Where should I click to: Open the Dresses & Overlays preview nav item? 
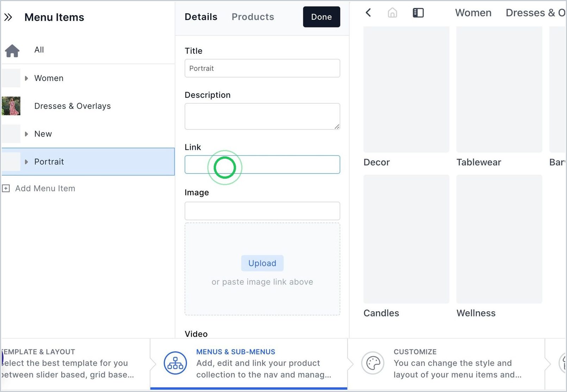coord(535,13)
